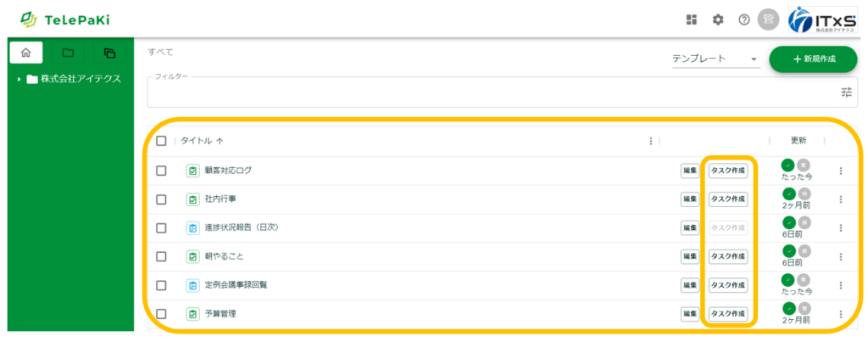Image resolution: width=868 pixels, height=342 pixels.
Task: Open the title column menu dots
Action: coord(651,141)
